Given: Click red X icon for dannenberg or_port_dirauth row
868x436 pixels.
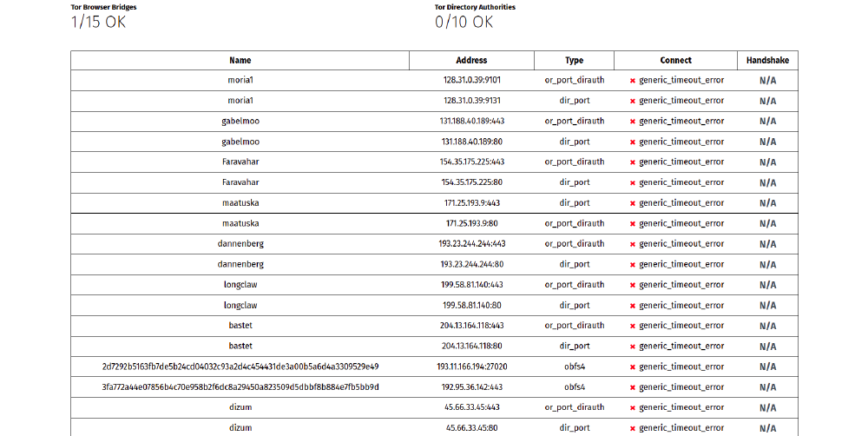Looking at the screenshot, I should [x=633, y=244].
